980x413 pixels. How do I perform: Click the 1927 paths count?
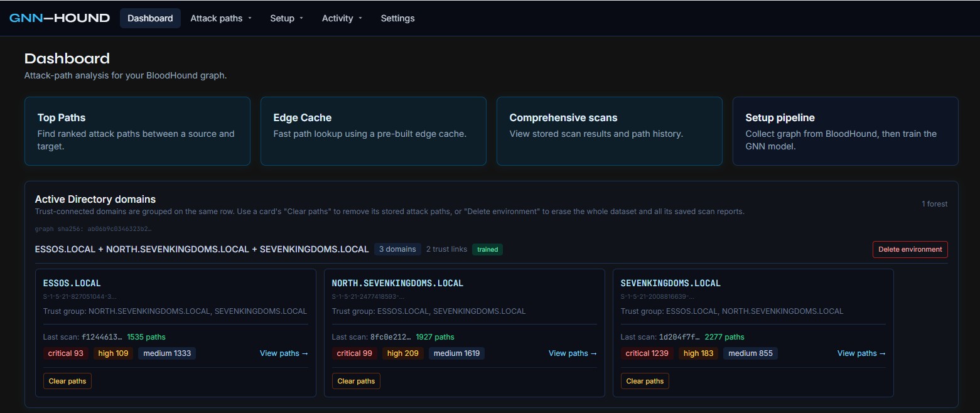435,337
